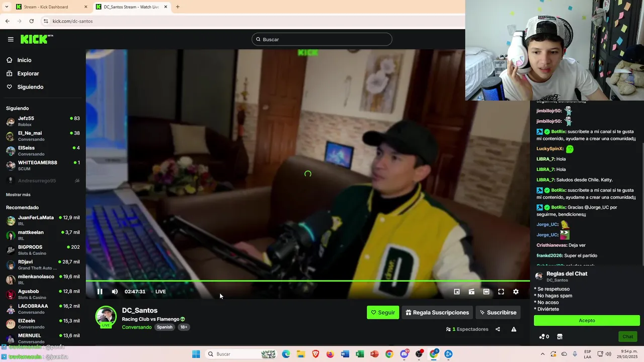Viewport: 644px width, 362px height.
Task: Toggle theater mode in the player
Action: click(486, 292)
